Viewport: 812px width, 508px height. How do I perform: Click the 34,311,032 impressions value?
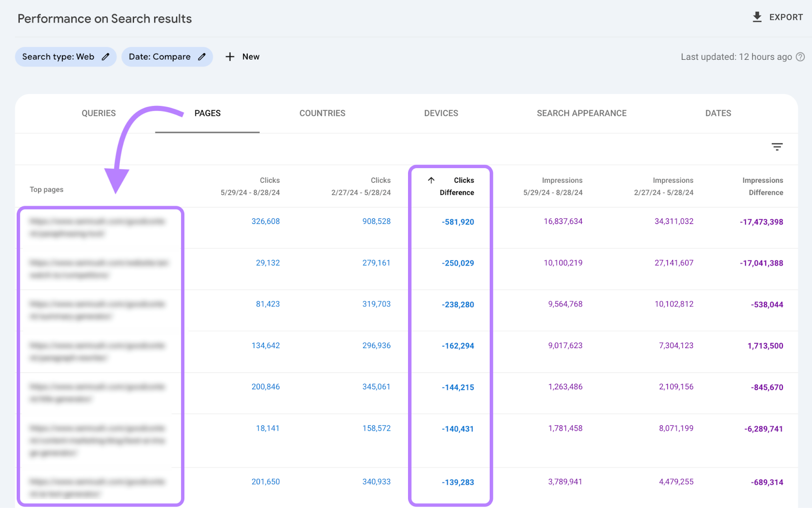(x=674, y=221)
